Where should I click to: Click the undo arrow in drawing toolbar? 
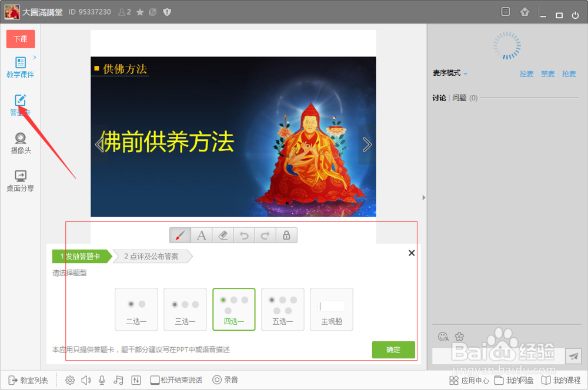(x=244, y=236)
